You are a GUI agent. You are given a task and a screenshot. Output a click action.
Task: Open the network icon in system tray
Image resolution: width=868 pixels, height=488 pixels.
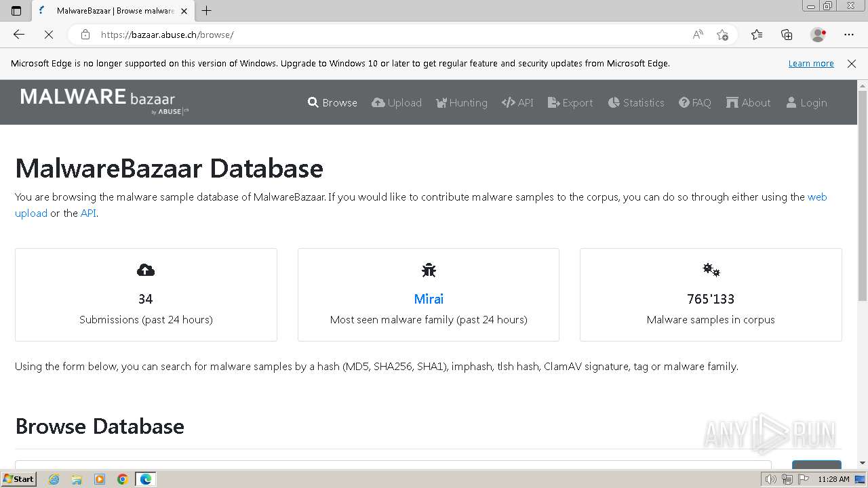[787, 479]
